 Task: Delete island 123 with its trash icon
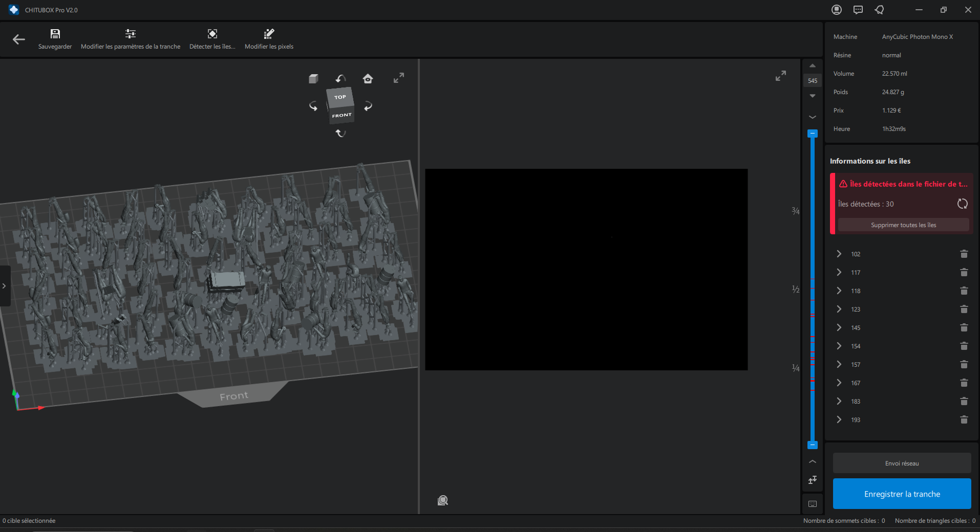[964, 309]
